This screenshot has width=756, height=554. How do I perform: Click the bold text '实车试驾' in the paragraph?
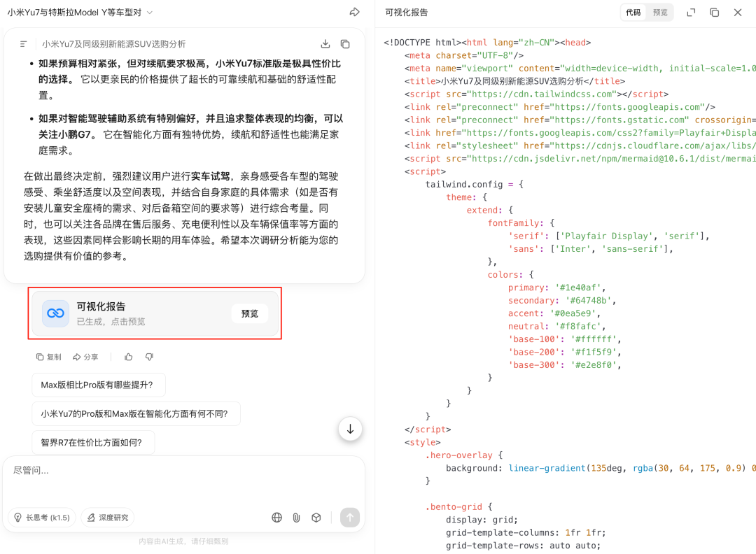point(210,176)
